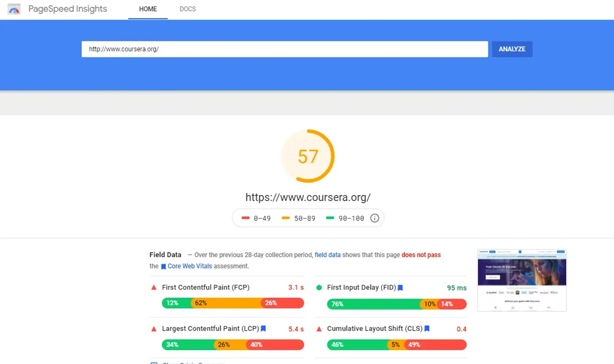Click the red triangle beside Cumulative Layout Shift

tap(319, 329)
